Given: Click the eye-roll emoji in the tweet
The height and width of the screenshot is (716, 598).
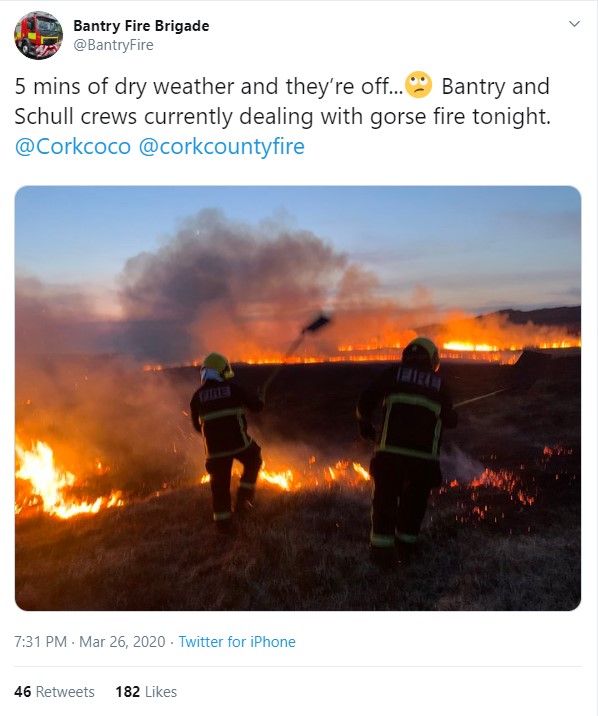Looking at the screenshot, I should tap(419, 85).
